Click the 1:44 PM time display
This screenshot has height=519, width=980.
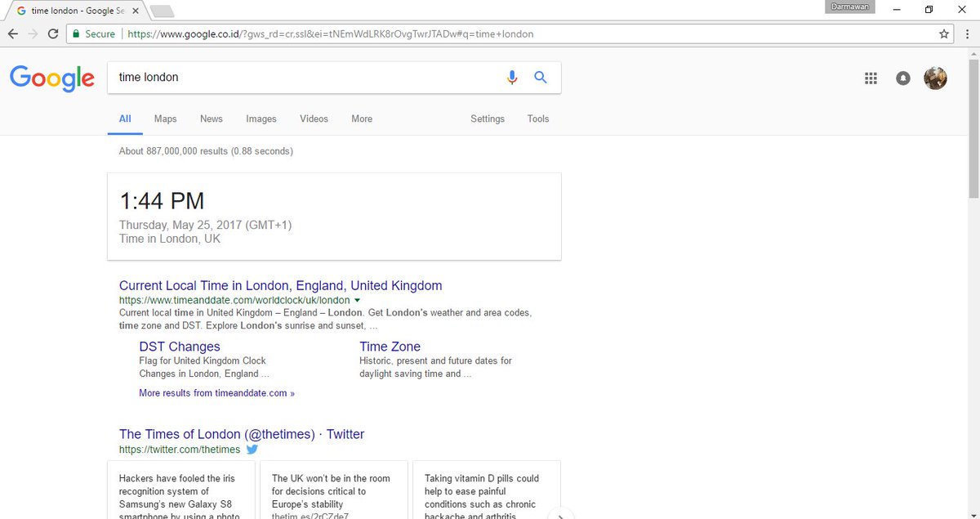pyautogui.click(x=162, y=200)
